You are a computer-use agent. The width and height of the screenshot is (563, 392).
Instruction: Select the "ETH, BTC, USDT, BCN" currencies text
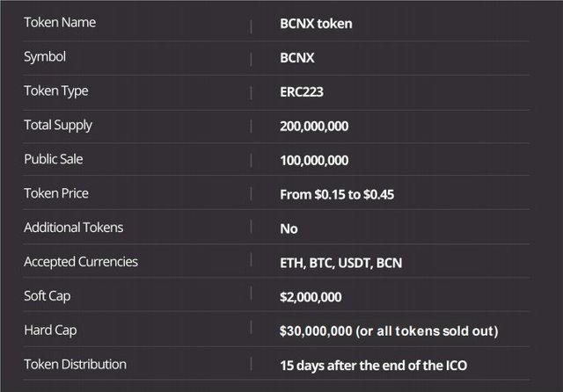340,263
